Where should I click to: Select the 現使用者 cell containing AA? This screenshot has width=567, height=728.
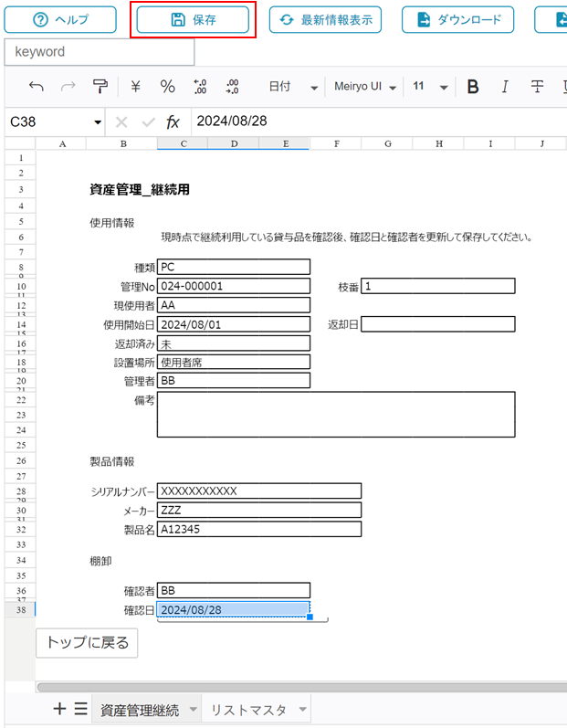(x=234, y=305)
